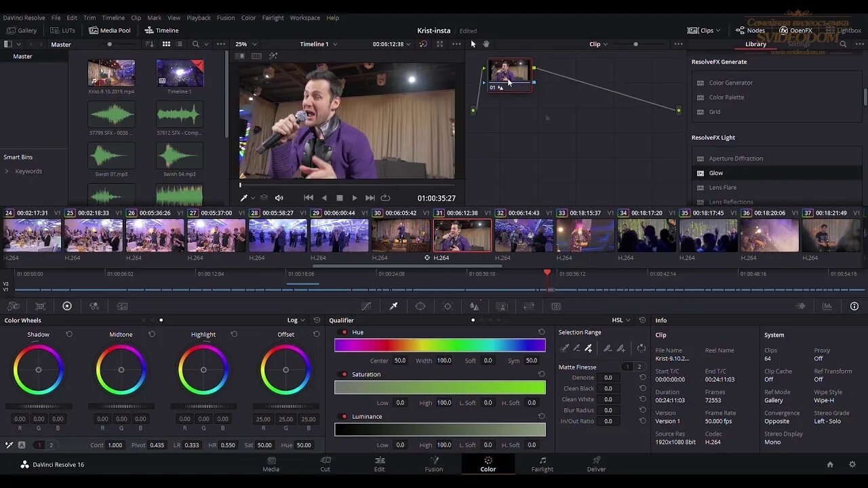868x488 pixels.
Task: Switch to the Edit page
Action: click(x=380, y=464)
